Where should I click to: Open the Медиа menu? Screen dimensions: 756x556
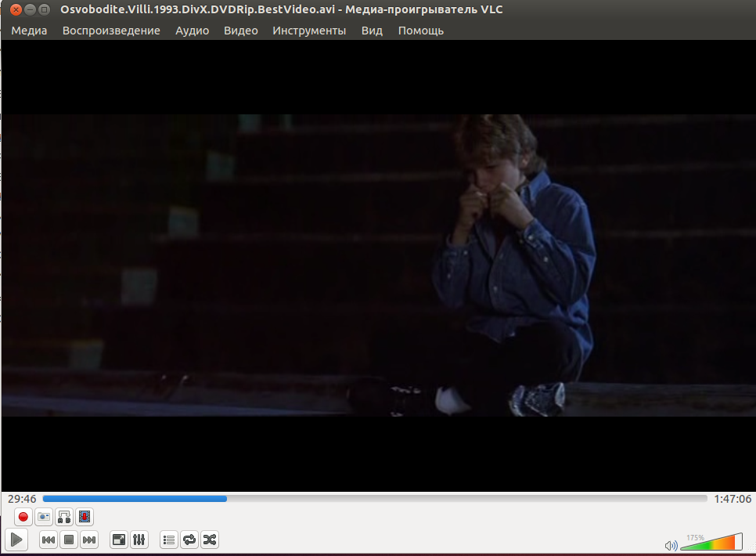coord(29,31)
